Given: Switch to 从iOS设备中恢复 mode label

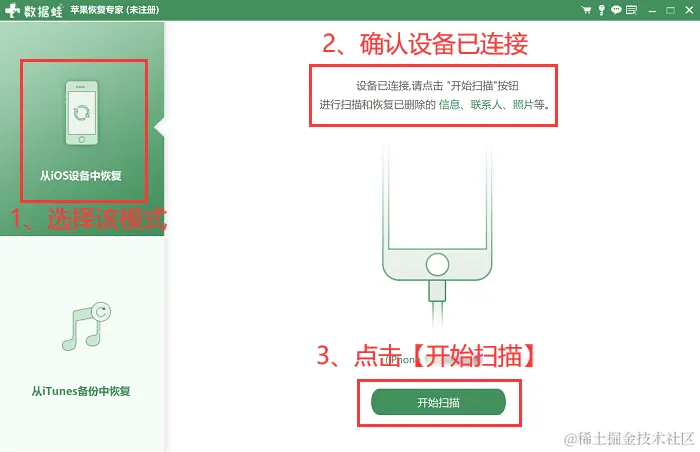Looking at the screenshot, I should pos(81,176).
